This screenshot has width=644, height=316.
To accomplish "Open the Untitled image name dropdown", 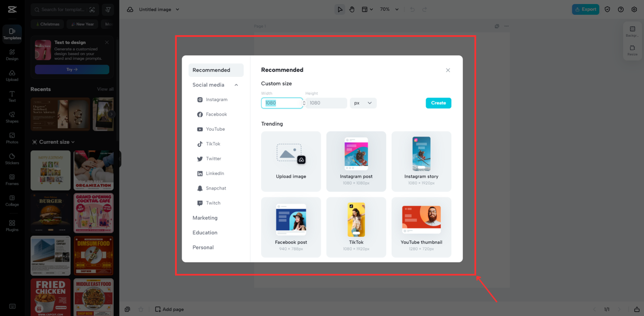I will 159,10.
